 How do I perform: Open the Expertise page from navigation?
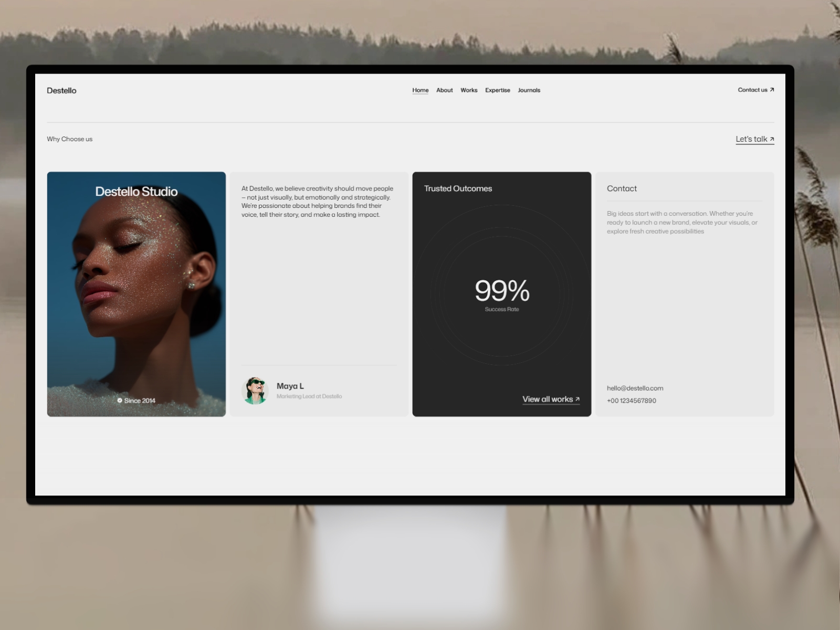click(x=497, y=90)
